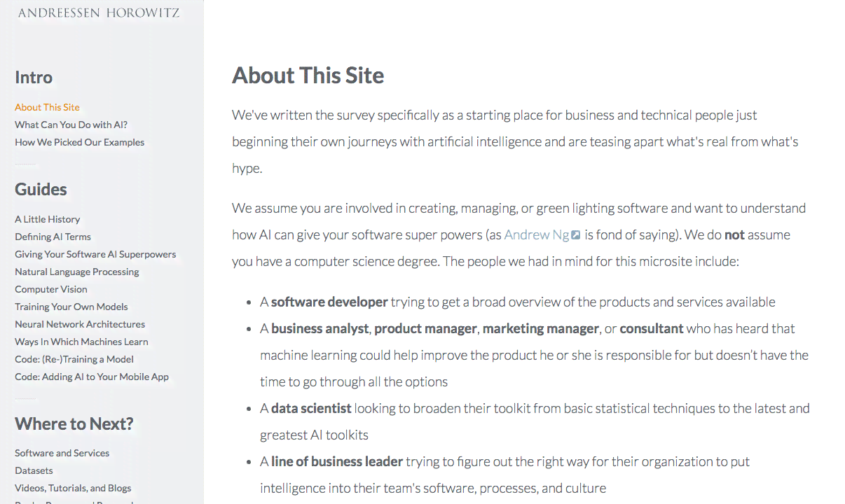This screenshot has height=504, width=845.
Task: Select About This Site in sidebar
Action: coord(48,107)
